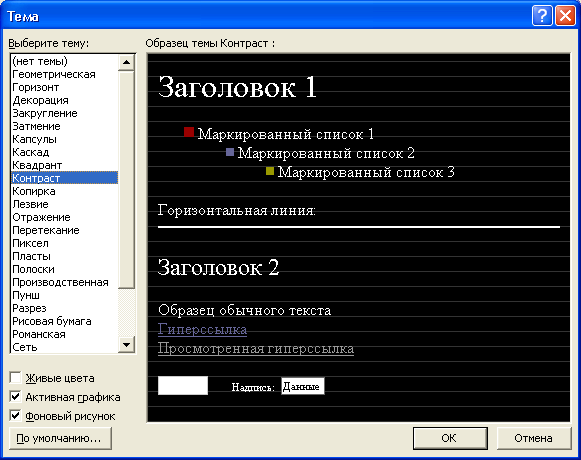This screenshot has width=581, height=460.
Task: Open the По умолчанию... button
Action: (x=60, y=438)
